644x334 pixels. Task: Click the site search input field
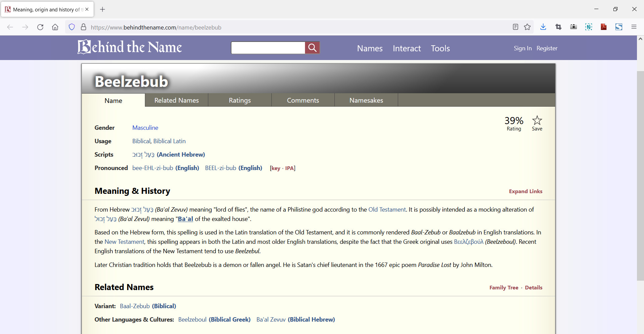click(x=268, y=48)
